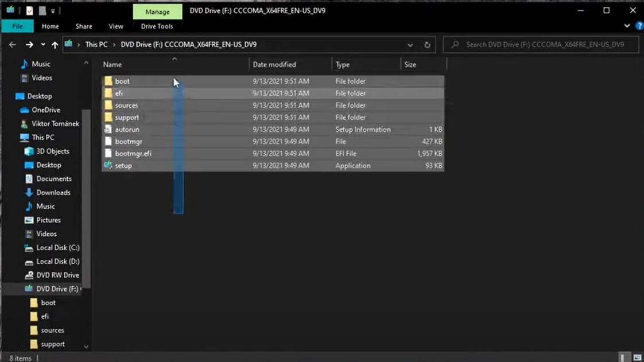Click the Manage contextual tab
This screenshot has height=362, width=644.
(x=157, y=12)
